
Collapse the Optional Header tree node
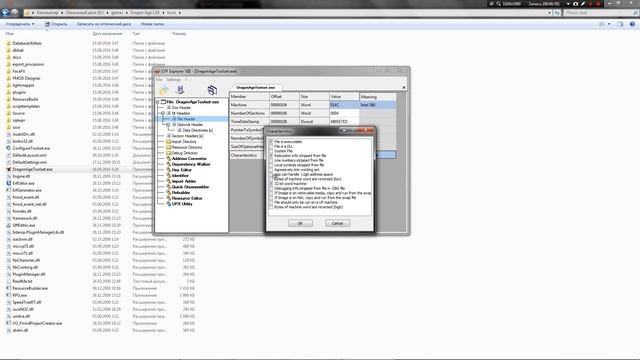point(168,124)
